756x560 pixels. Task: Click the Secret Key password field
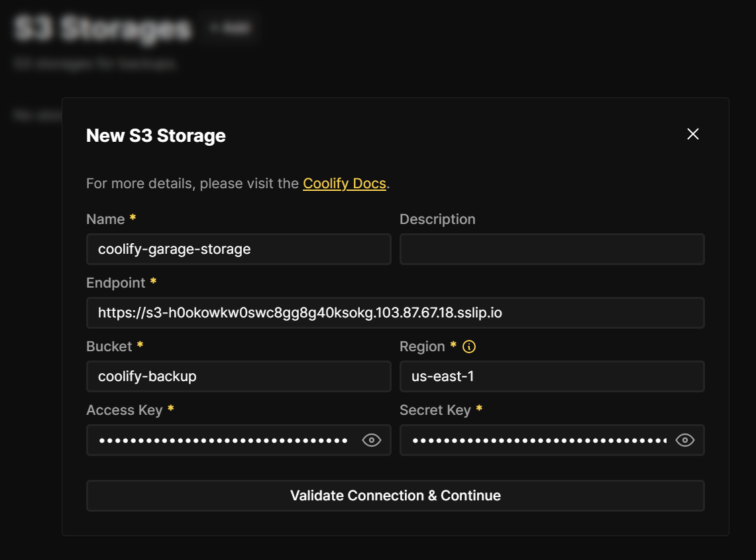tap(552, 440)
